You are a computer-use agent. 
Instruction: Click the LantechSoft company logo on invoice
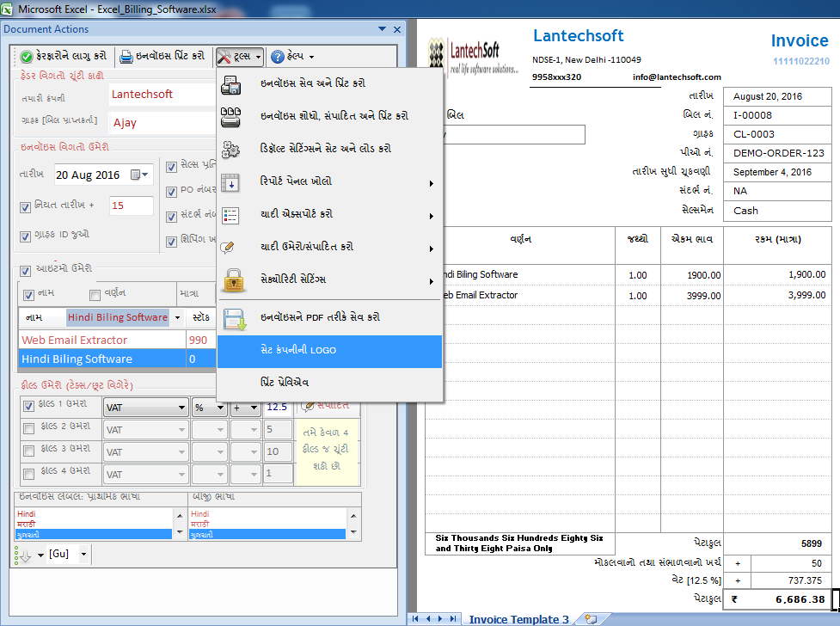[x=473, y=56]
